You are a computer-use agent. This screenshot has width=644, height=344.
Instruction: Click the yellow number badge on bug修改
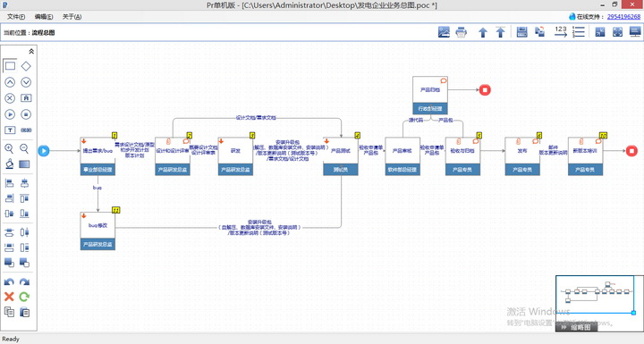pyautogui.click(x=115, y=210)
